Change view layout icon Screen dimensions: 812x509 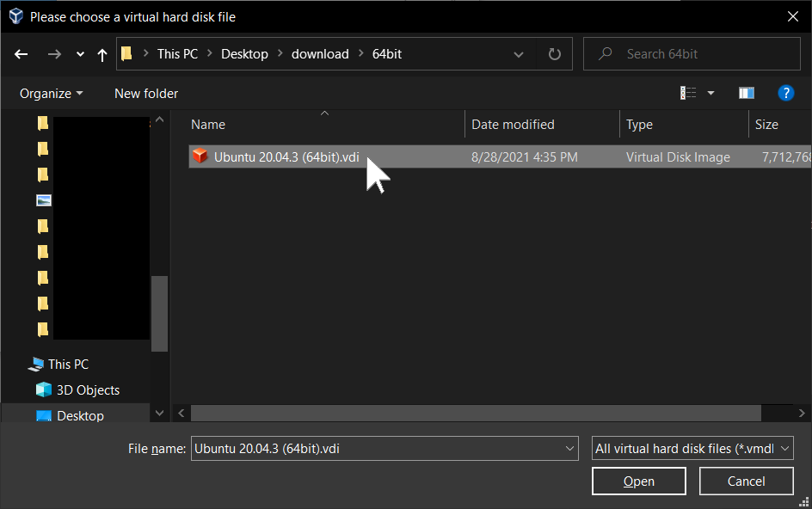(688, 93)
